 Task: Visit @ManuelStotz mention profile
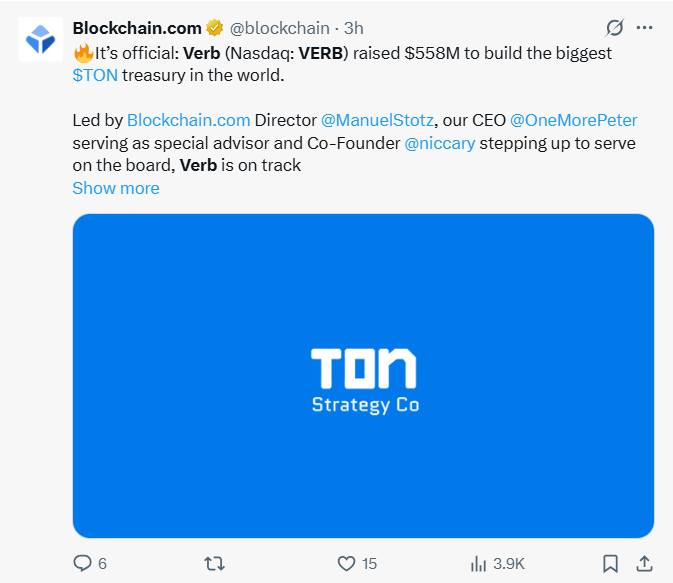pos(377,120)
